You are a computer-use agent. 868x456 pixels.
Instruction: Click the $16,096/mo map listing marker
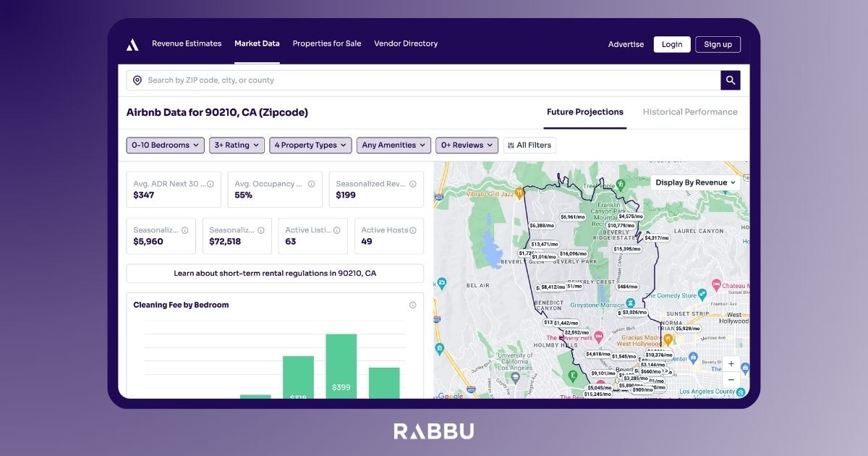click(573, 254)
